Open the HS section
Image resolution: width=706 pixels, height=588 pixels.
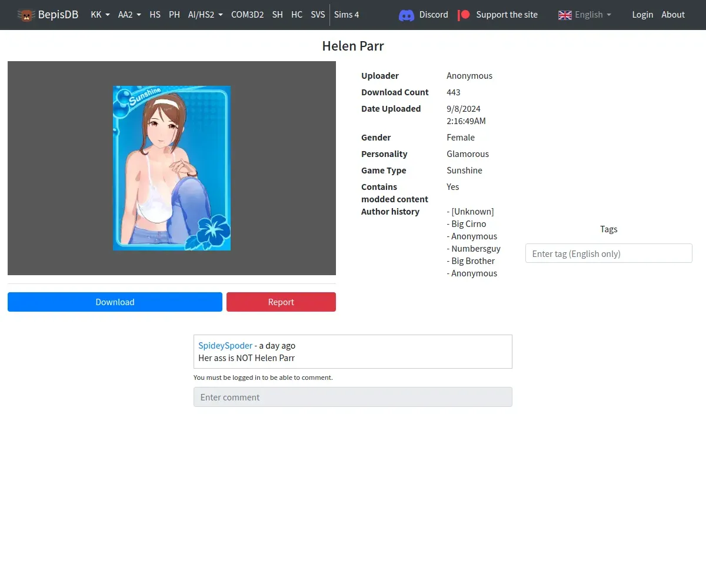coord(155,15)
